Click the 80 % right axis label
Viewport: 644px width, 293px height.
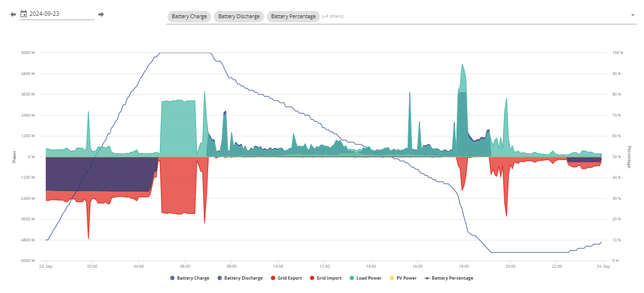tap(617, 94)
